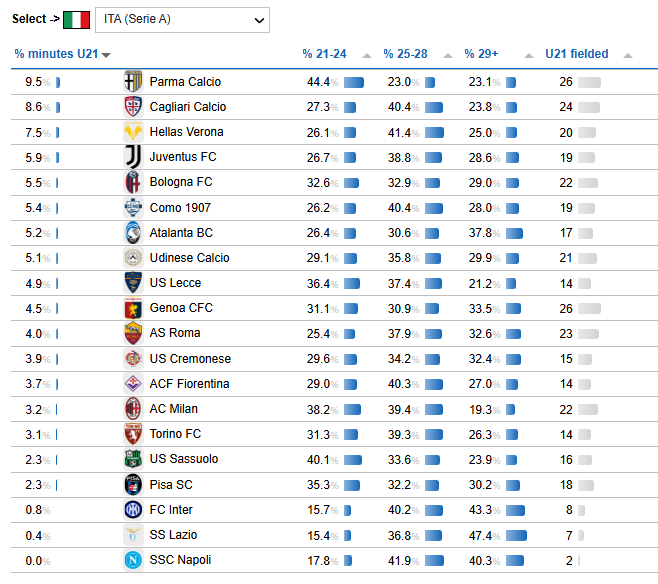
Task: Click the Italian flag icon
Action: point(76,20)
